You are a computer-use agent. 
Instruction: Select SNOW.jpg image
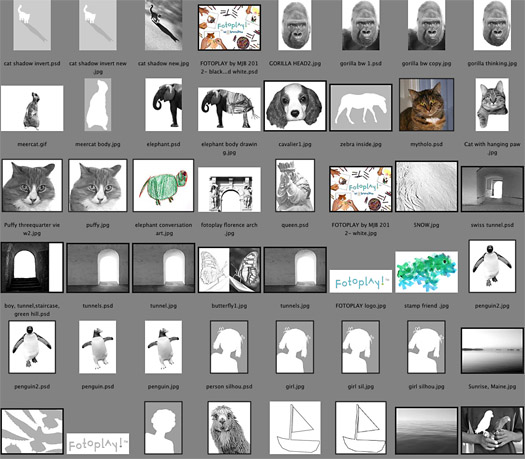(427, 186)
